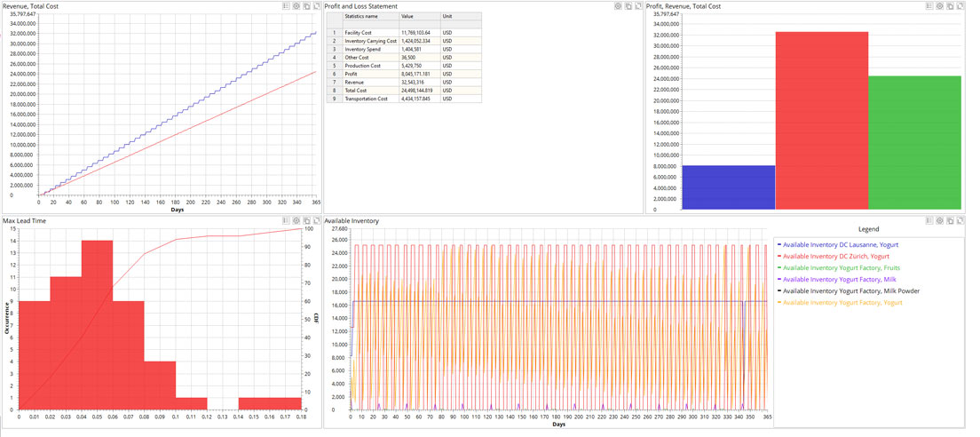980x437 pixels.
Task: Click the tallest Max Lead Time histogram bar
Action: point(97,324)
